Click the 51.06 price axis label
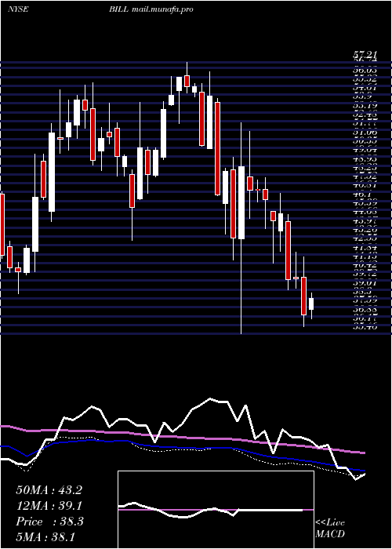The image size is (392, 549). (x=365, y=133)
